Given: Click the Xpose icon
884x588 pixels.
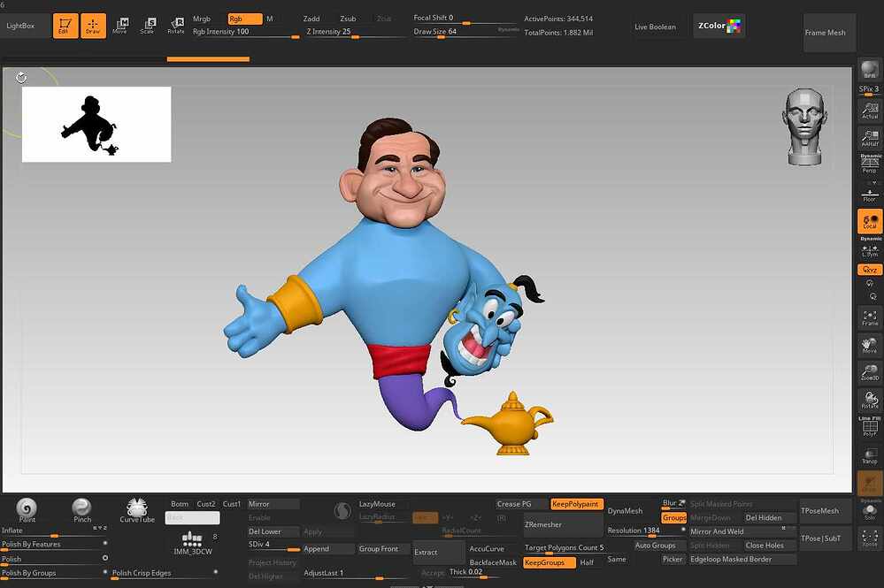Looking at the screenshot, I should click(x=870, y=538).
